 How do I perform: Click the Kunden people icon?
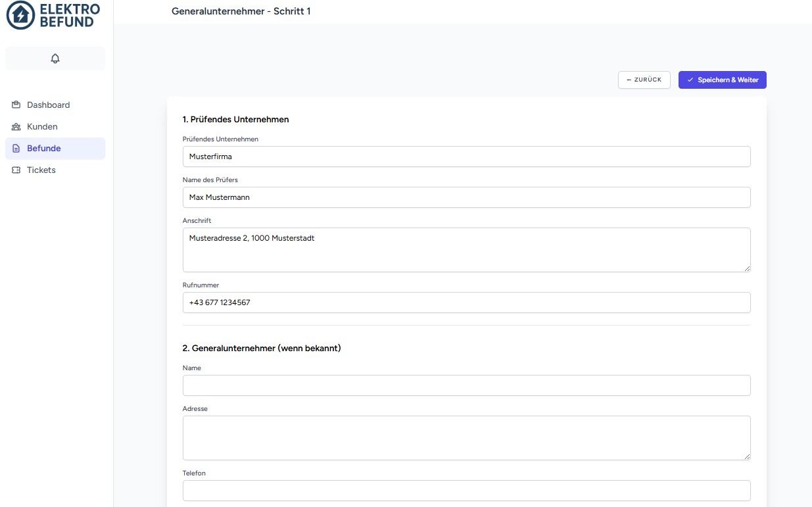(15, 126)
